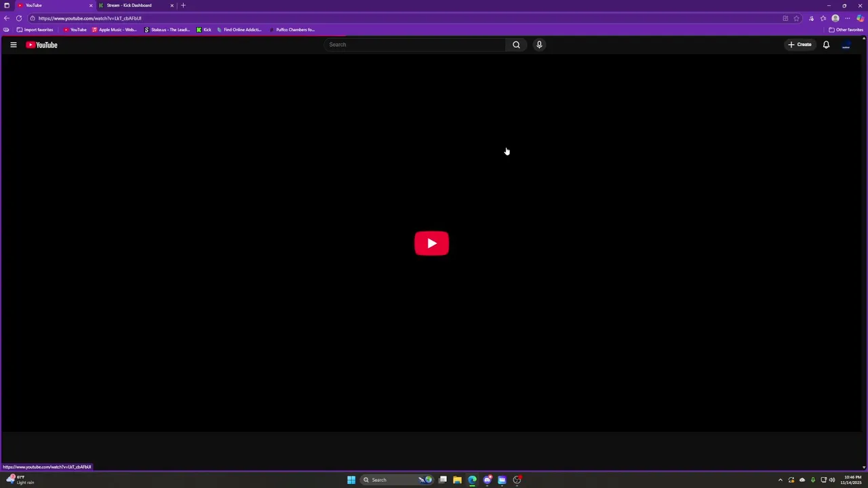The width and height of the screenshot is (868, 488).
Task: Play the video with the red play button
Action: click(x=431, y=243)
